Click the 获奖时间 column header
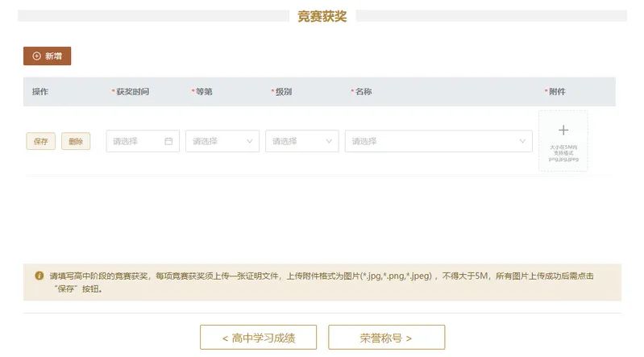 tap(132, 92)
